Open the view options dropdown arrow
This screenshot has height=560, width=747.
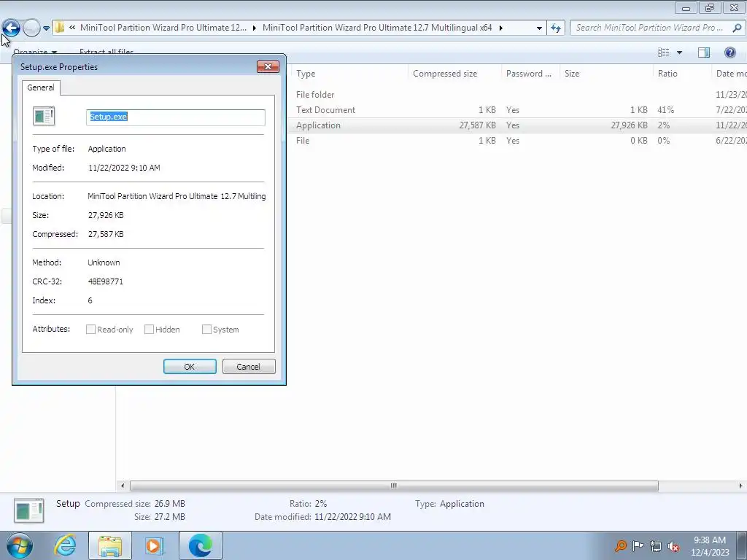pos(679,52)
